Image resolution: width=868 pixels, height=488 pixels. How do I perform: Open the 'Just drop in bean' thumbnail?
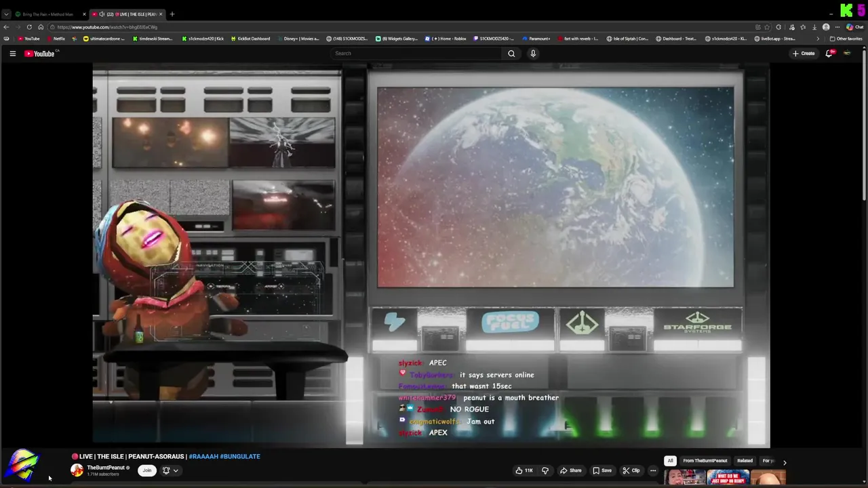(x=728, y=478)
